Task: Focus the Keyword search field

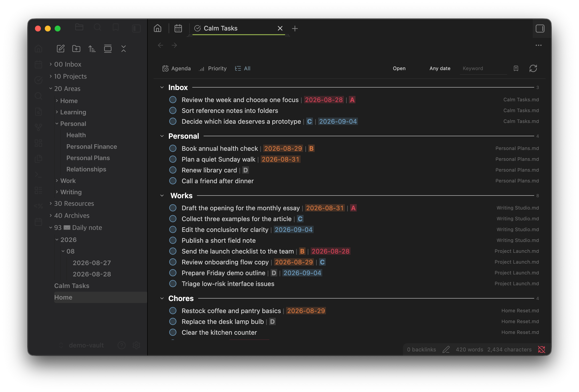Action: pyautogui.click(x=483, y=68)
